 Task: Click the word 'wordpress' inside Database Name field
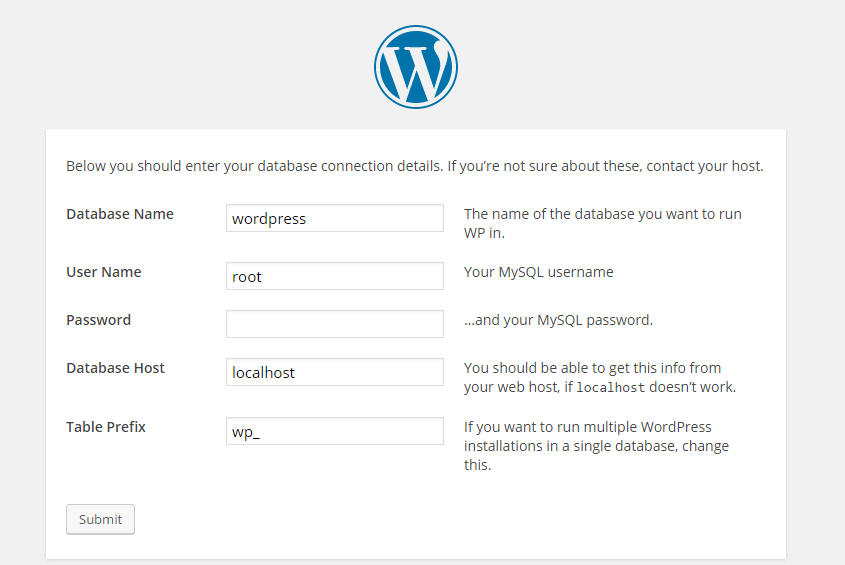point(269,219)
